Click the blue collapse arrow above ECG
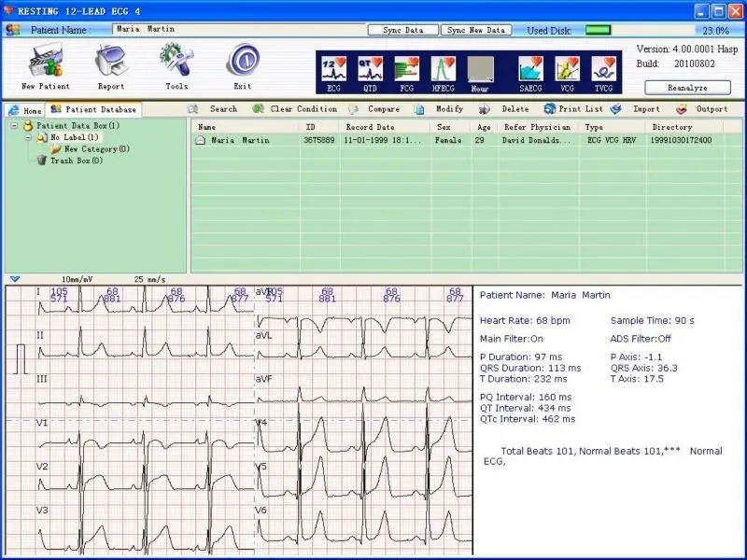Screen dimensions: 747x560 point(15,279)
